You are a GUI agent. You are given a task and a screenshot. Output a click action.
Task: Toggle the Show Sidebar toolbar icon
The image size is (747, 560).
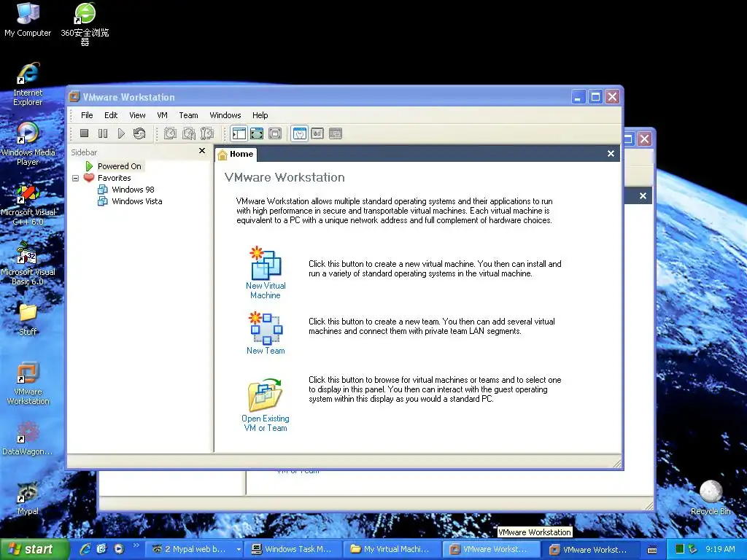pyautogui.click(x=239, y=134)
